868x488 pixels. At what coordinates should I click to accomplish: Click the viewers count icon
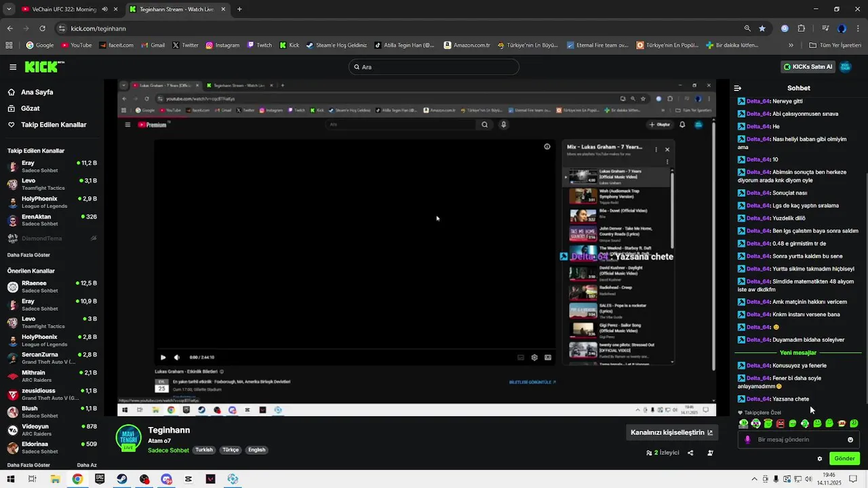coord(649,453)
